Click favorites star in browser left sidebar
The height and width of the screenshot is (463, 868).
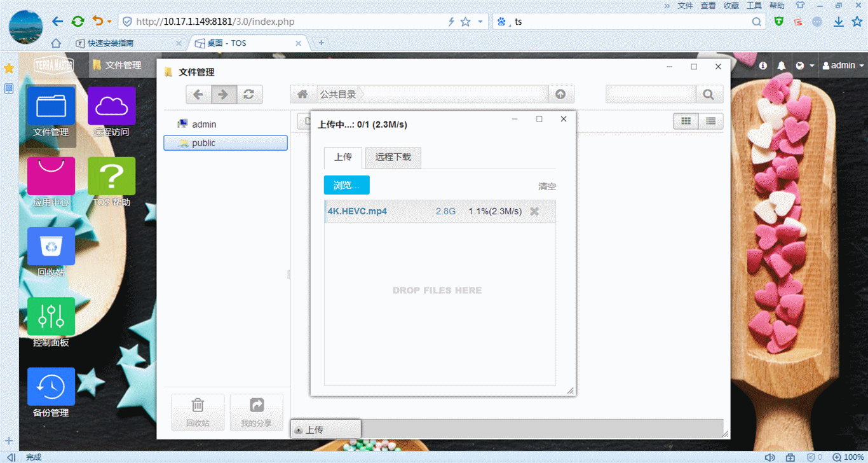point(9,68)
